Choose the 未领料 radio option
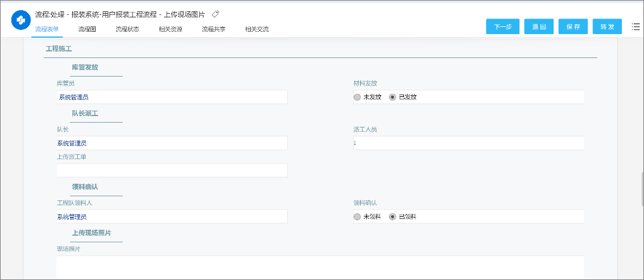 [357, 217]
